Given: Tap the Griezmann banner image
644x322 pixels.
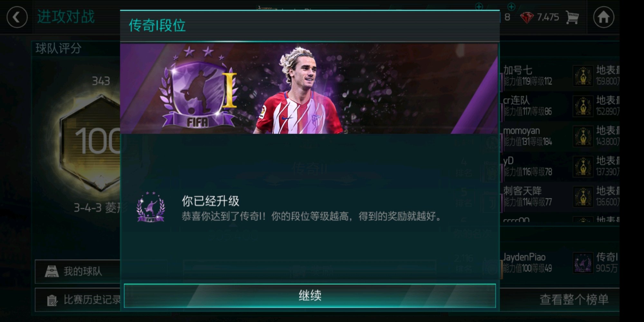Looking at the screenshot, I should tap(309, 89).
